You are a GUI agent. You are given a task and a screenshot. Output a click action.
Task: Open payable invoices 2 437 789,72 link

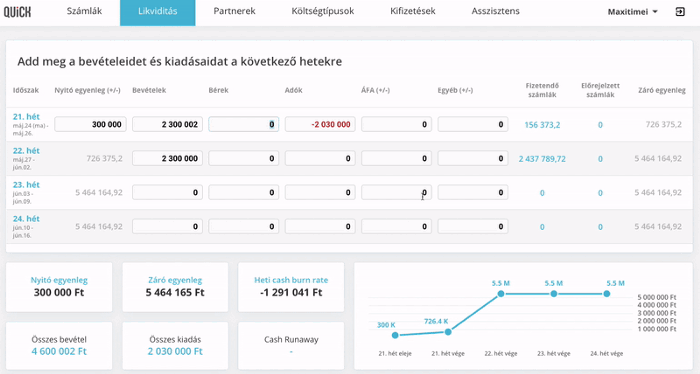[542, 159]
